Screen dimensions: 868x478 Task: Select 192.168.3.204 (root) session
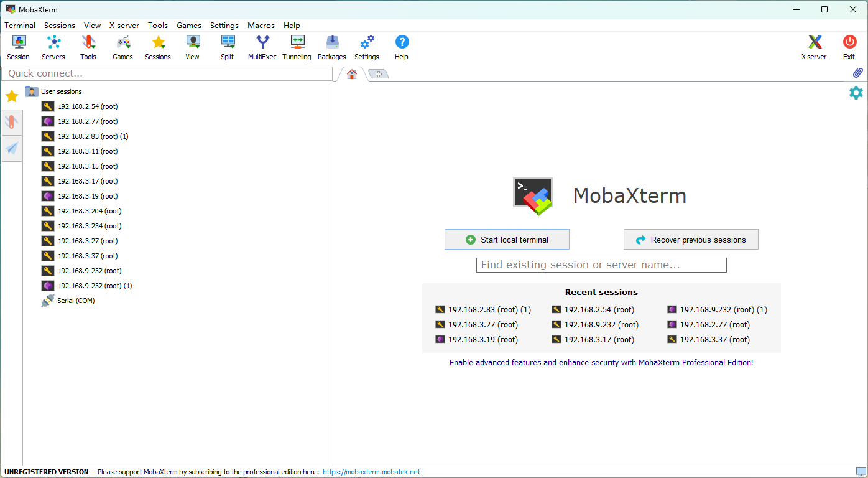click(x=90, y=211)
